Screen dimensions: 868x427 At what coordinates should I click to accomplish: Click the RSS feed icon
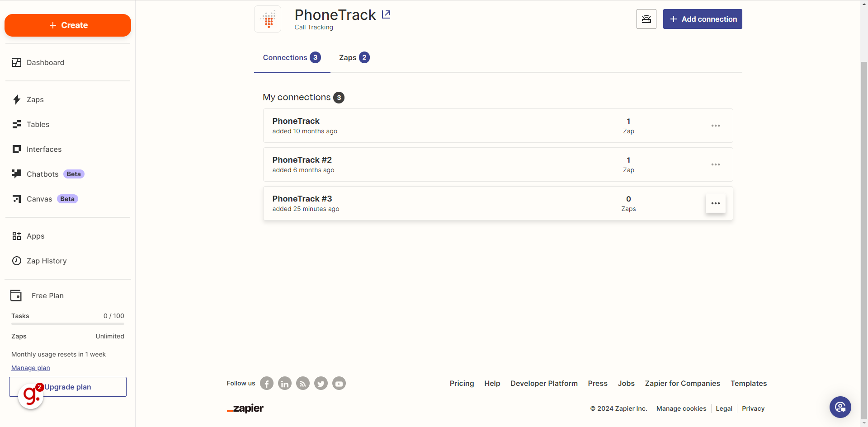click(303, 384)
